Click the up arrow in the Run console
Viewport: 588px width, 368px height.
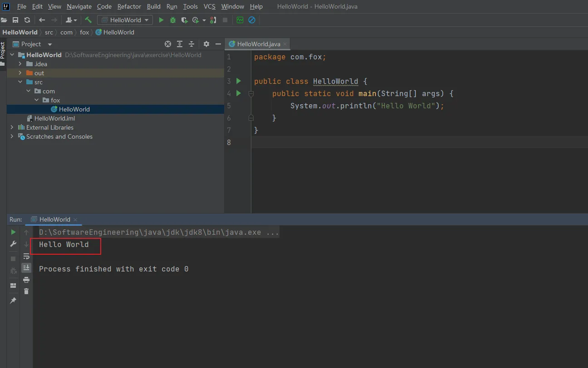click(x=26, y=232)
